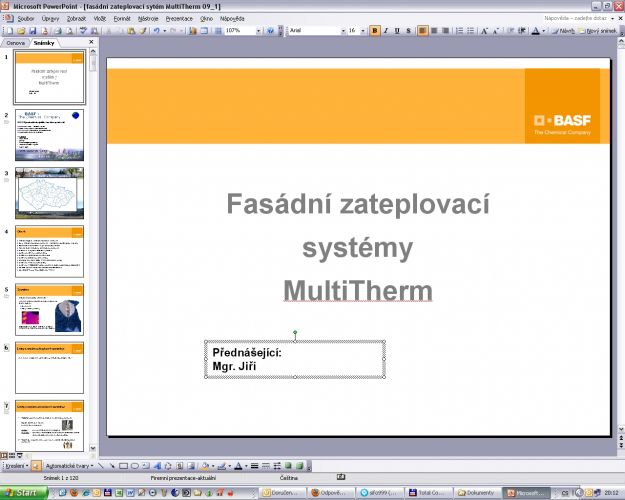Insert diagram or org chart icon
The image size is (625, 500).
coord(168,466)
